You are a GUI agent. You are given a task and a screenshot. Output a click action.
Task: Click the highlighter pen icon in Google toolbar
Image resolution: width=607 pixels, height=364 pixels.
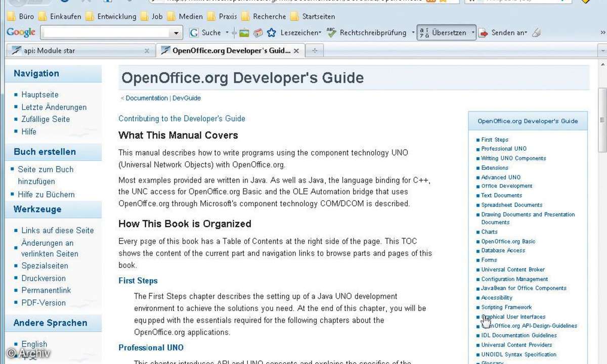pyautogui.click(x=536, y=33)
